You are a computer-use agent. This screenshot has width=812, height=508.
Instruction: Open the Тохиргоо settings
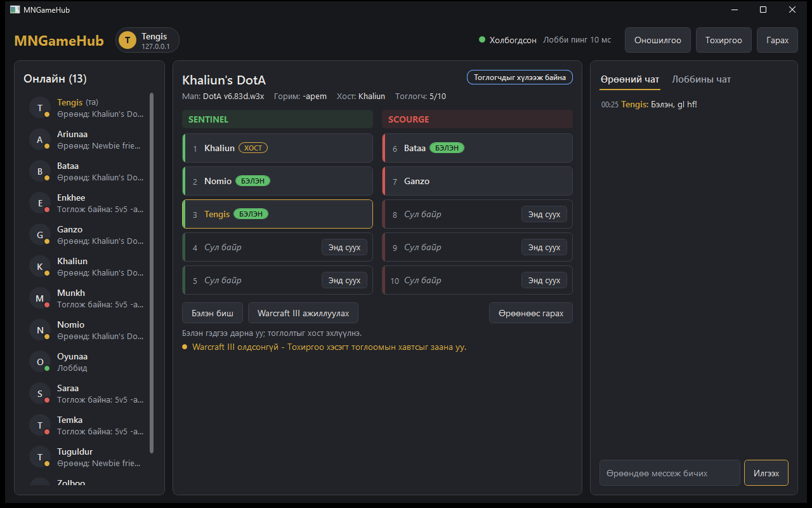pos(724,40)
